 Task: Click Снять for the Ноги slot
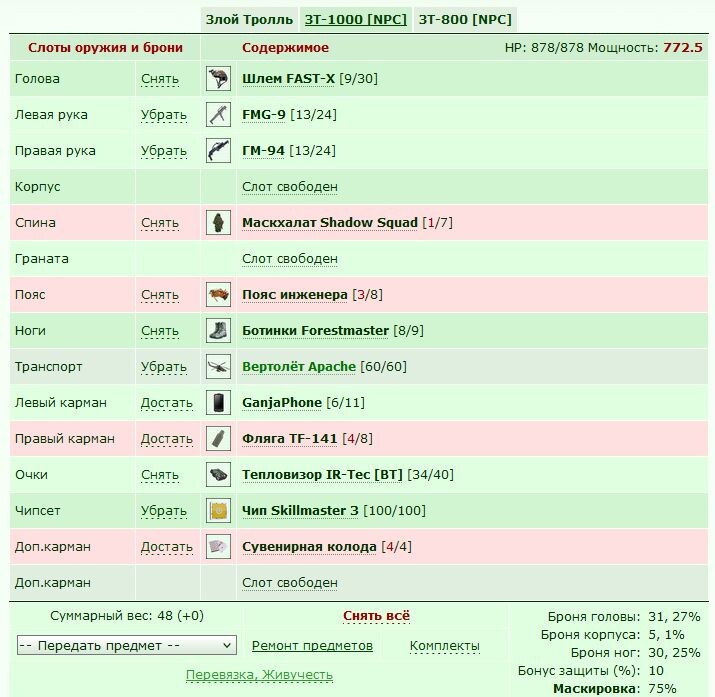pyautogui.click(x=160, y=331)
